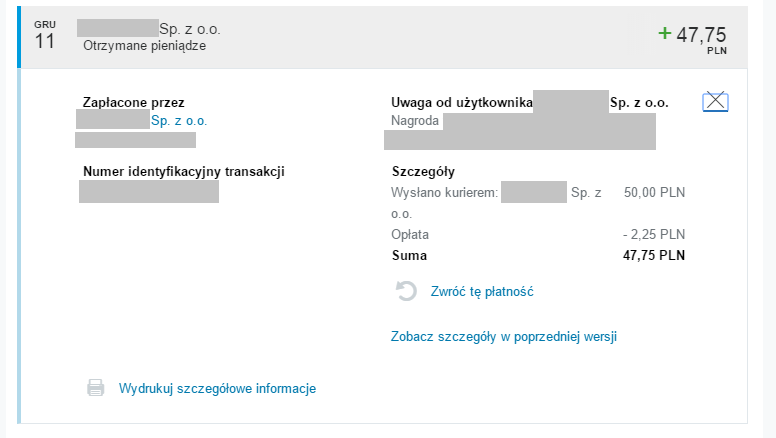The height and width of the screenshot is (438, 776).
Task: Click the 'Suma' total of 47,75 PLN
Action: tap(654, 255)
